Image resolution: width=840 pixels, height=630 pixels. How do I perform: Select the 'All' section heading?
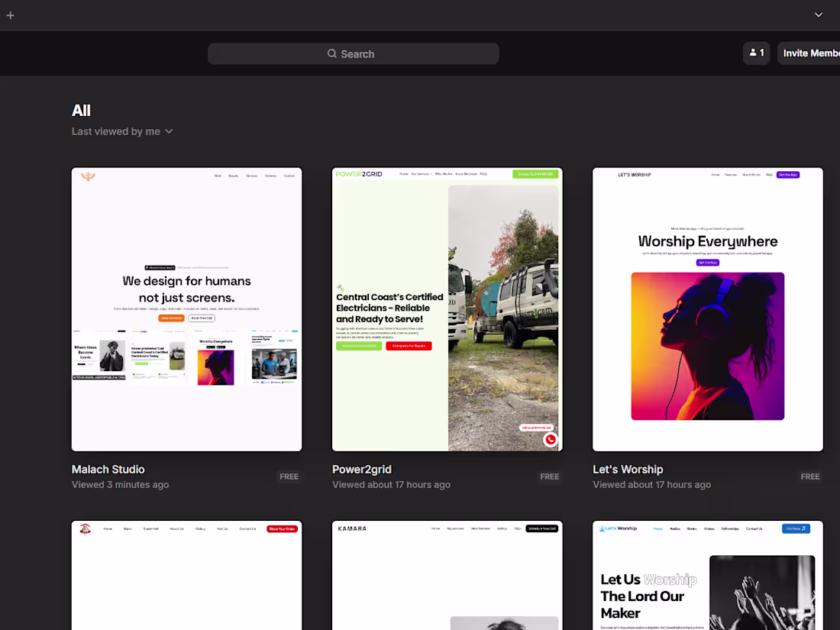click(81, 110)
